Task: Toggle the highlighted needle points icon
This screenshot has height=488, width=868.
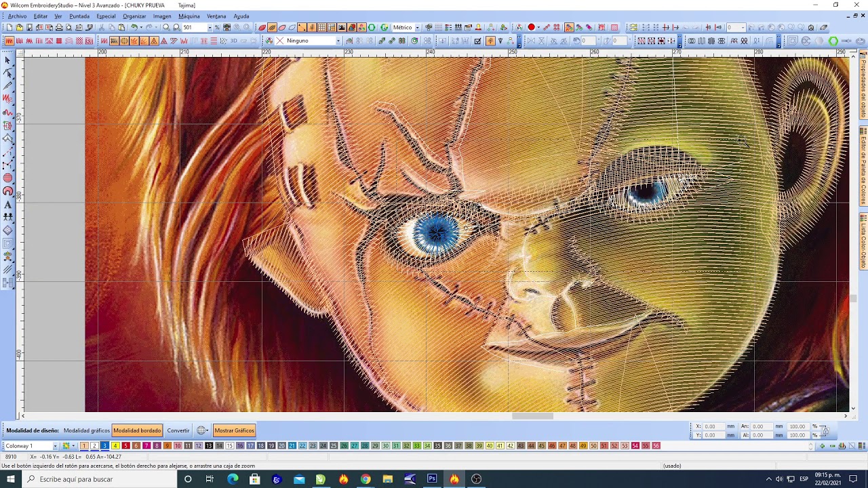Action: click(x=312, y=27)
